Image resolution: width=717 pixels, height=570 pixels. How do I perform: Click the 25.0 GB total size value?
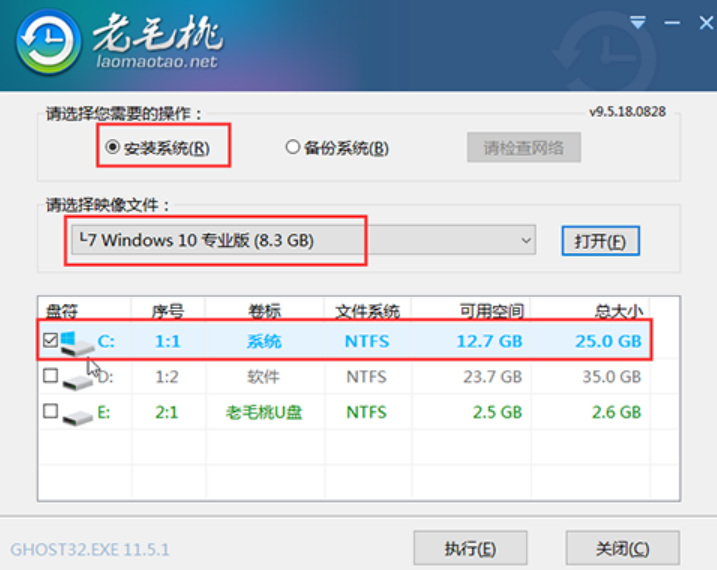tap(608, 341)
